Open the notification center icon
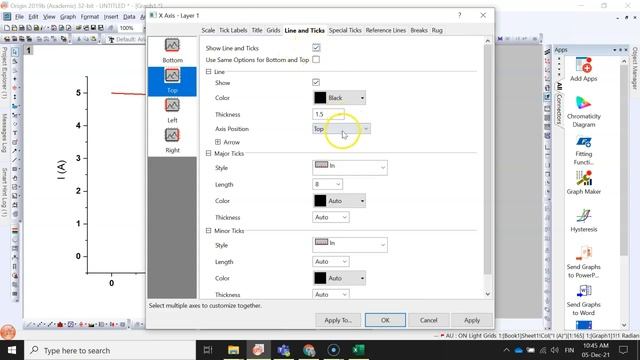 pyautogui.click(x=623, y=350)
